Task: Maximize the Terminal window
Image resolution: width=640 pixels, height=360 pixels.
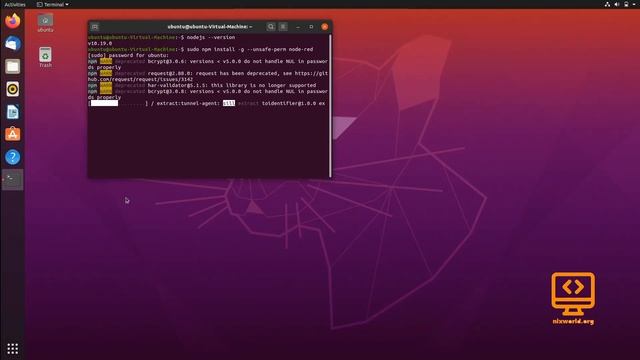Action: click(x=311, y=27)
